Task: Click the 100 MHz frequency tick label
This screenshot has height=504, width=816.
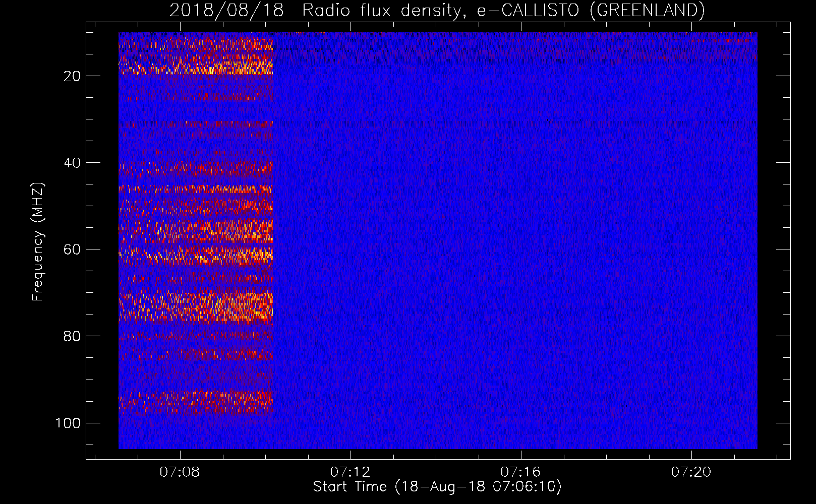Action: pos(68,423)
